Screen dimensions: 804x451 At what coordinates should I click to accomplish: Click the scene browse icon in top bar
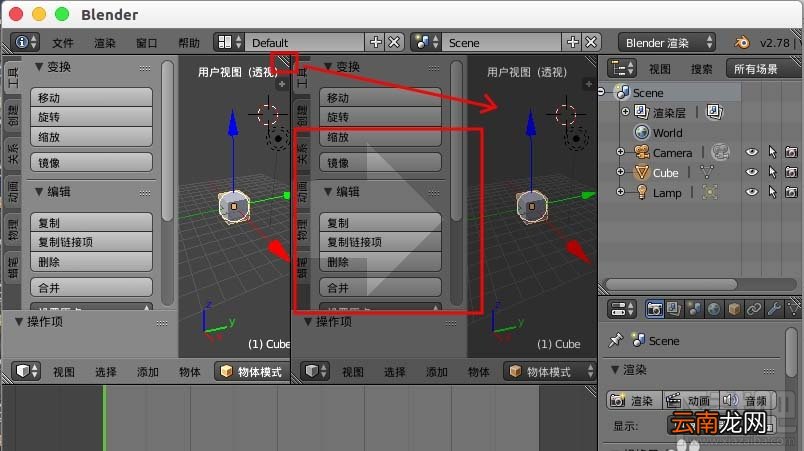click(x=426, y=42)
